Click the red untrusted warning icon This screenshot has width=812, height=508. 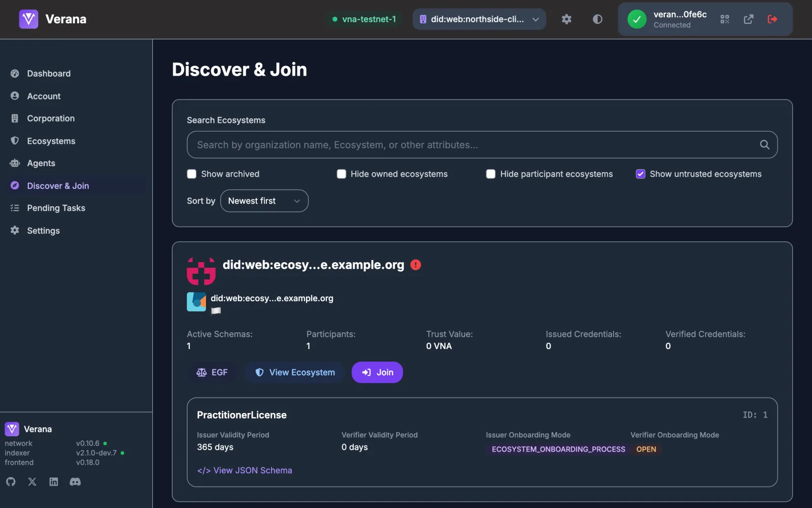[x=416, y=265]
